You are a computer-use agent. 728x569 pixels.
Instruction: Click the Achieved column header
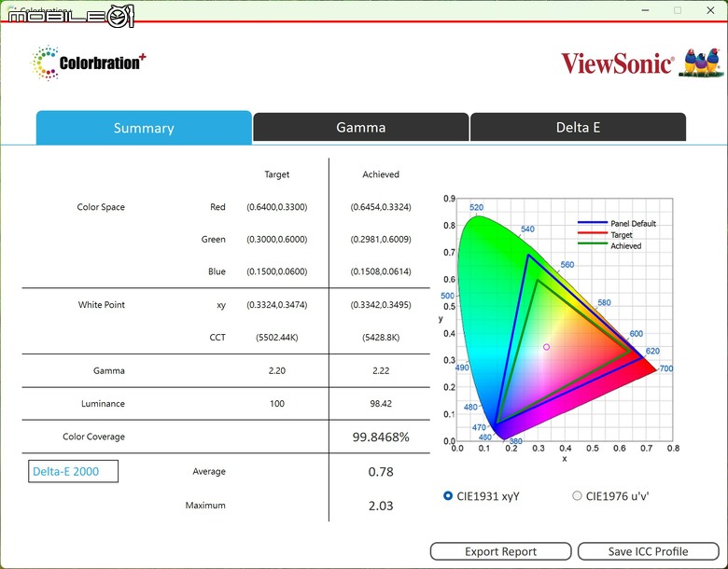pyautogui.click(x=381, y=174)
